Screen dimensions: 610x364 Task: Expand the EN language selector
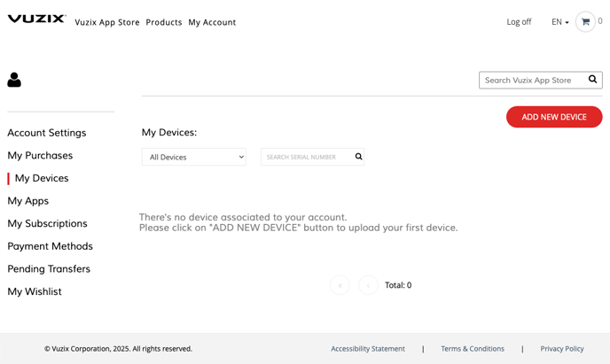pos(560,22)
